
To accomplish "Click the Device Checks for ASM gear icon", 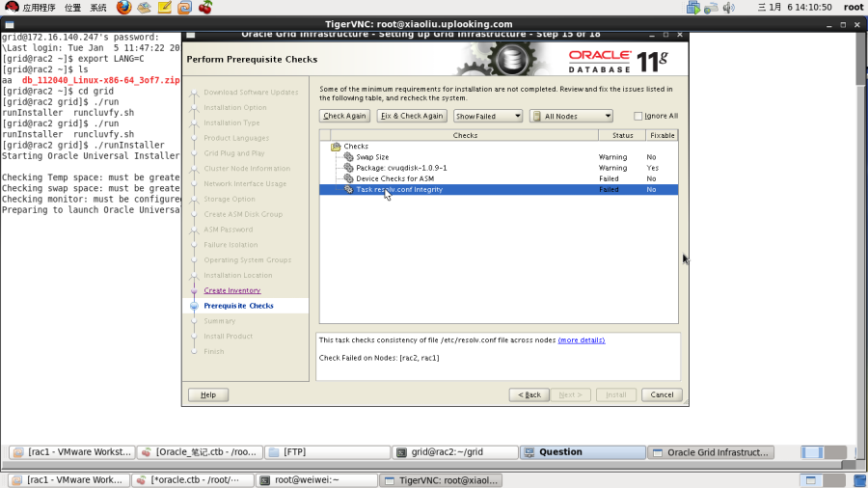I will pos(348,178).
